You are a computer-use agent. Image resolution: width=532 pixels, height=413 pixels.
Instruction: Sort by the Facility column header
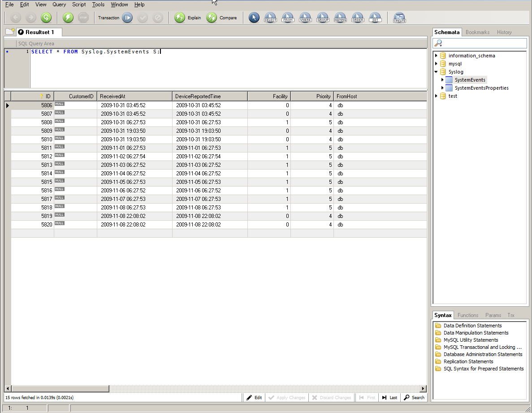click(269, 96)
